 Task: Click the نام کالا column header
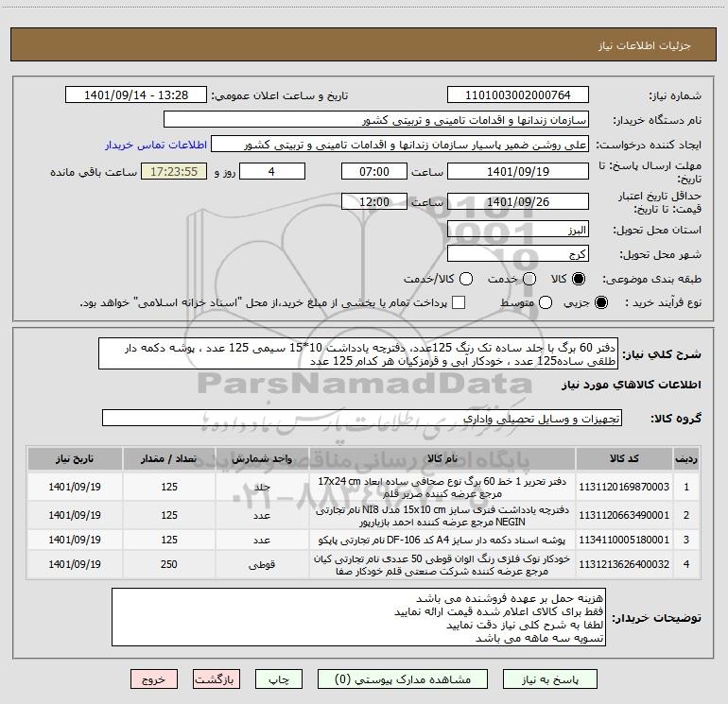[x=442, y=459]
